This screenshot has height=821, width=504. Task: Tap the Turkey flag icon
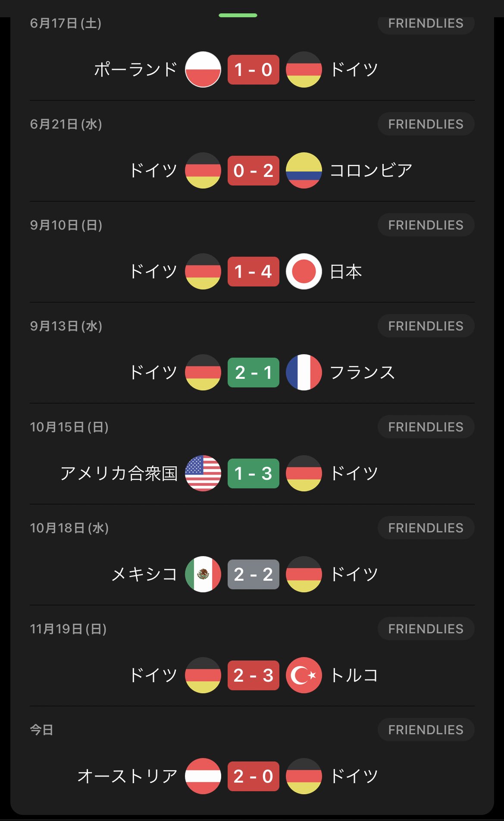tap(304, 675)
